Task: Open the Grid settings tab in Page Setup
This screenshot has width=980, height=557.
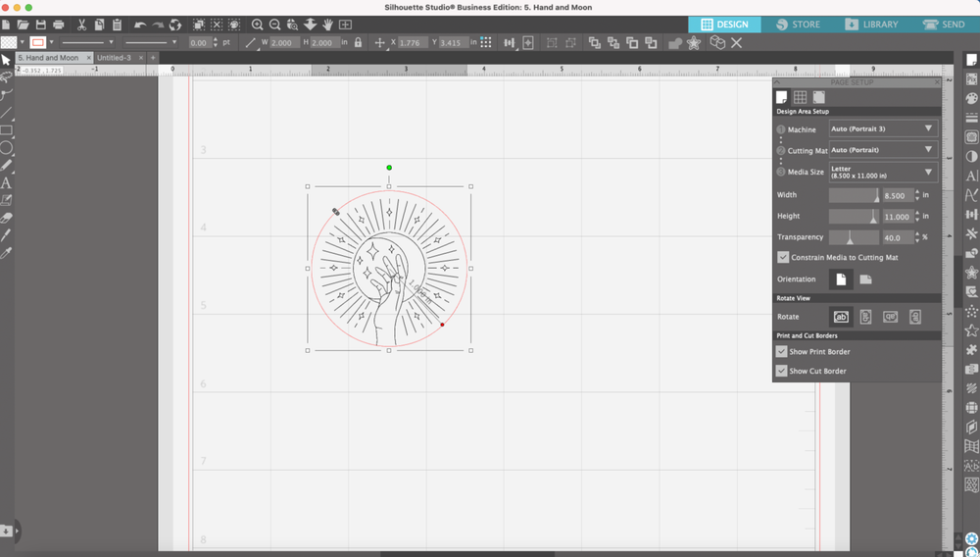Action: [800, 97]
